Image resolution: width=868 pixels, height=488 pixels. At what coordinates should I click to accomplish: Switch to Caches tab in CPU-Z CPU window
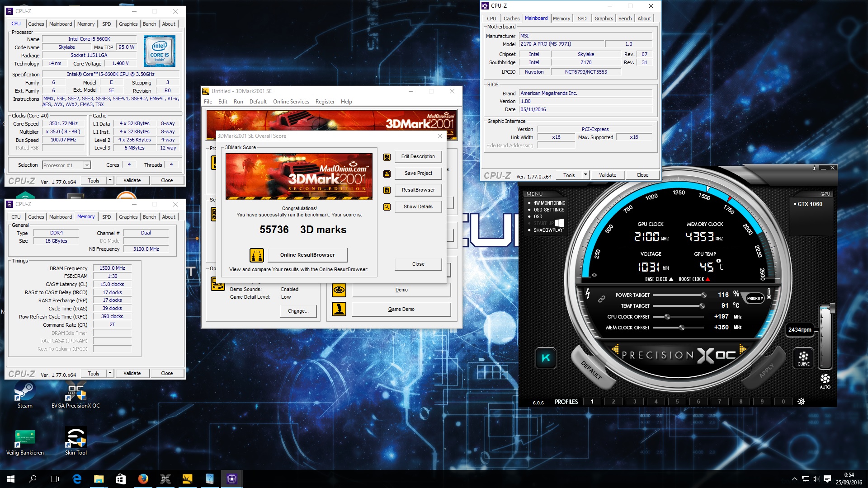36,24
